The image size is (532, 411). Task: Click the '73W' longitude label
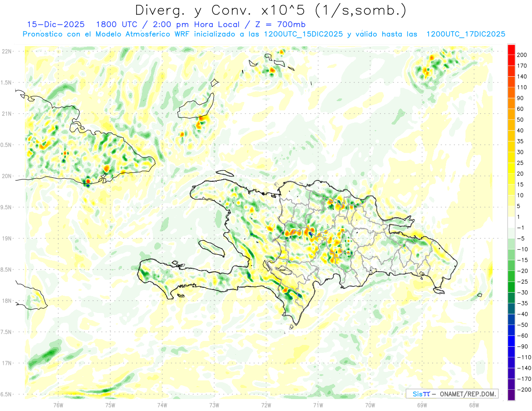click(214, 405)
